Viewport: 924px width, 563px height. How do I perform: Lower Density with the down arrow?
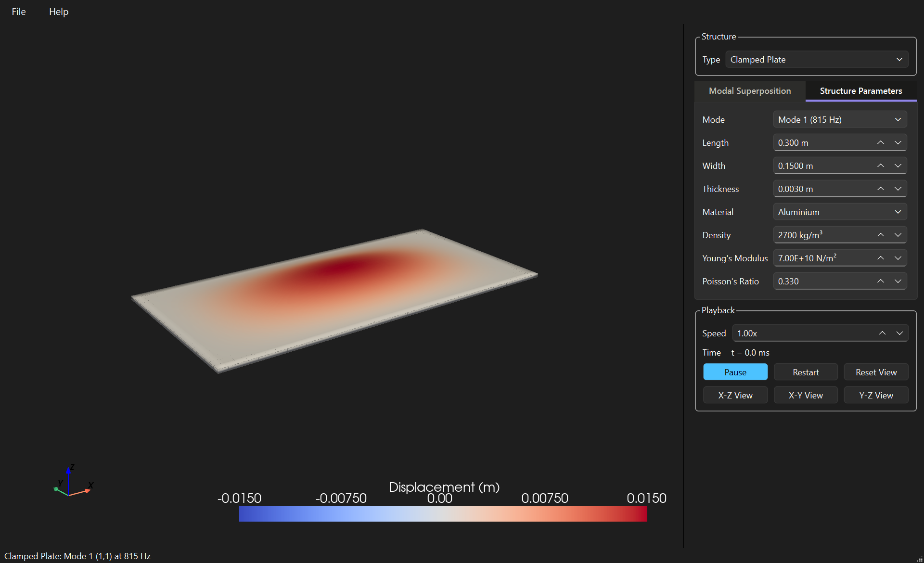pos(898,235)
